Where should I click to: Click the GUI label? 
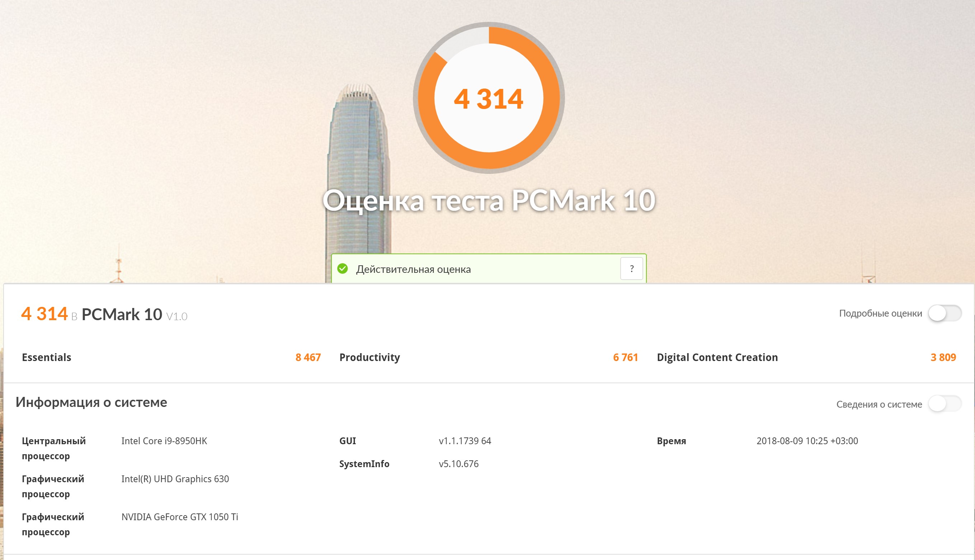point(348,441)
